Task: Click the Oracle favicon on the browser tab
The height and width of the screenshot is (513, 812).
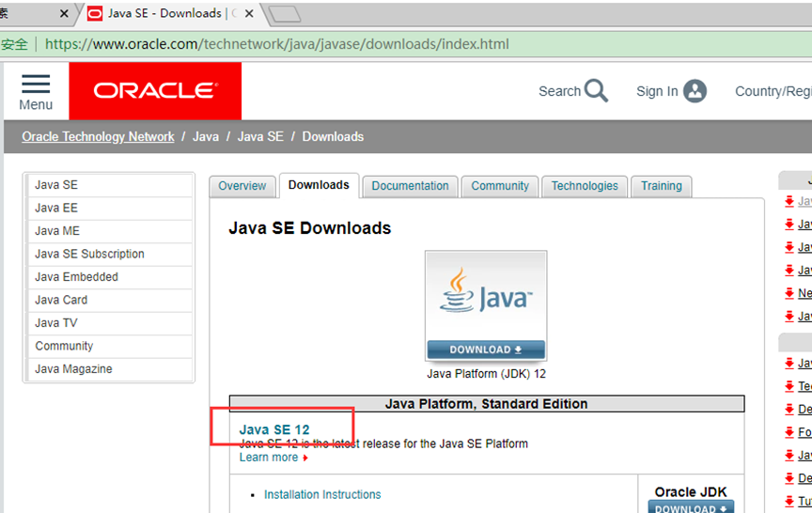Action: 95,13
